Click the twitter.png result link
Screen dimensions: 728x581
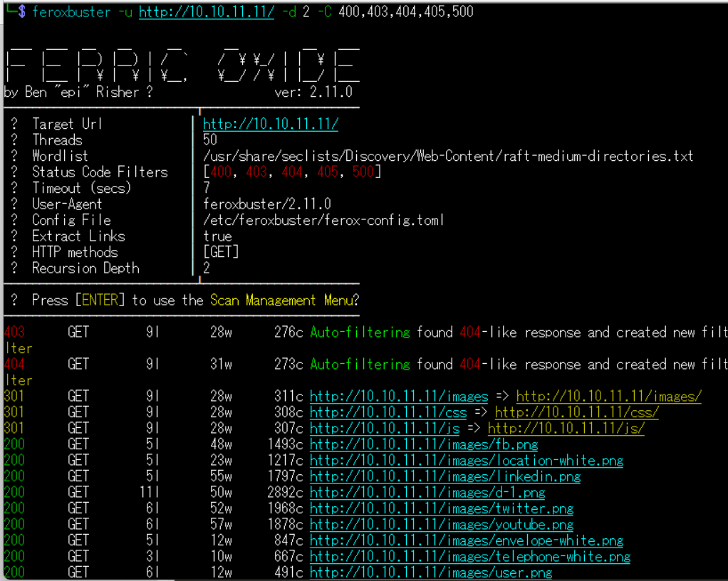(442, 508)
